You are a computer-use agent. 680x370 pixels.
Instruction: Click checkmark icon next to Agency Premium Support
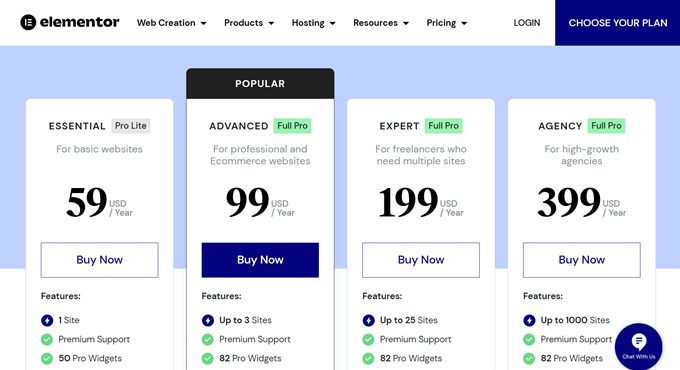click(529, 340)
